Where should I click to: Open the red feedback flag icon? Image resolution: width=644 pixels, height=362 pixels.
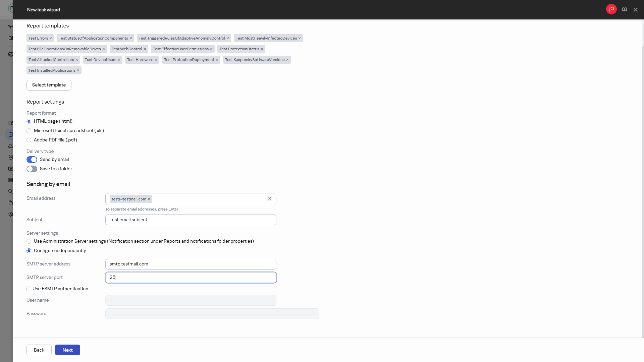[611, 9]
